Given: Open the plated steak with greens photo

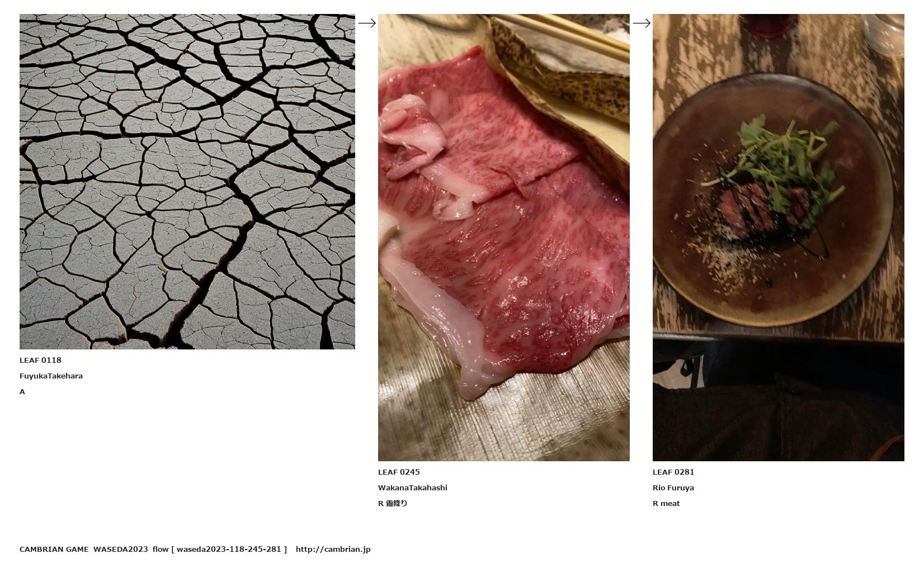Looking at the screenshot, I should [779, 238].
